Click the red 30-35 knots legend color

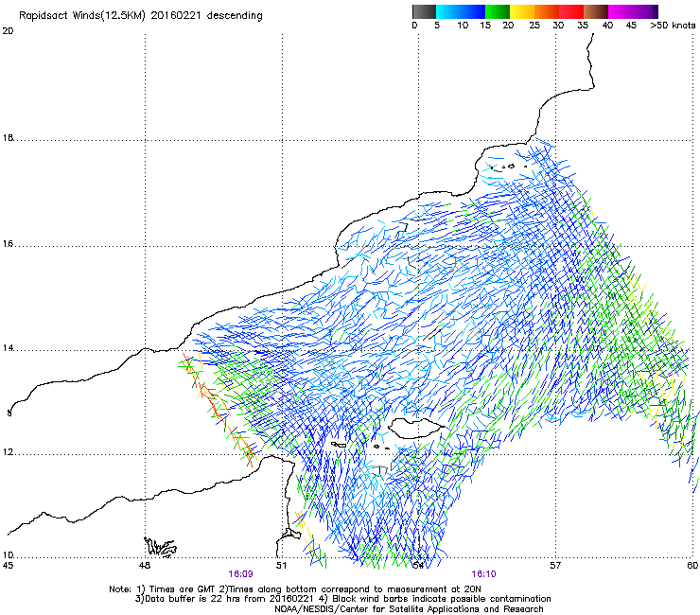pos(571,11)
